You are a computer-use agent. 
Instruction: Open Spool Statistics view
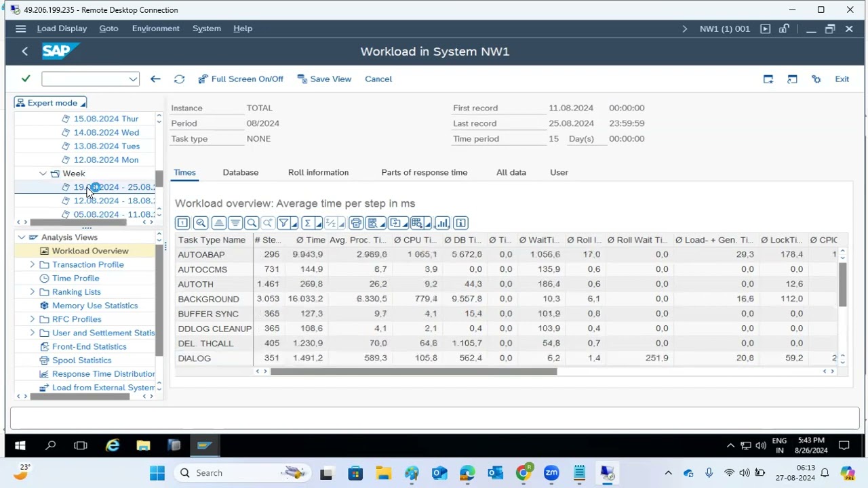click(81, 360)
